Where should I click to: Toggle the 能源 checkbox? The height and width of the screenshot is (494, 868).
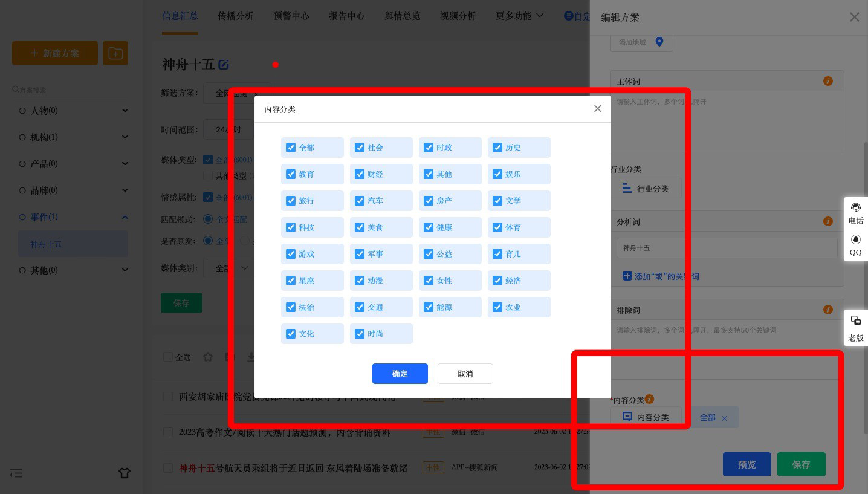coord(429,307)
